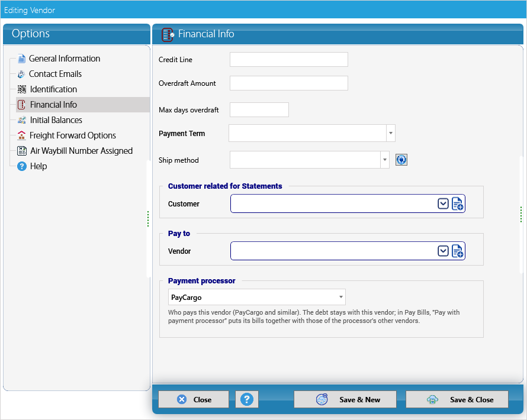This screenshot has width=527, height=420.
Task: Click the Freight Forward Options house icon
Action: pos(21,135)
